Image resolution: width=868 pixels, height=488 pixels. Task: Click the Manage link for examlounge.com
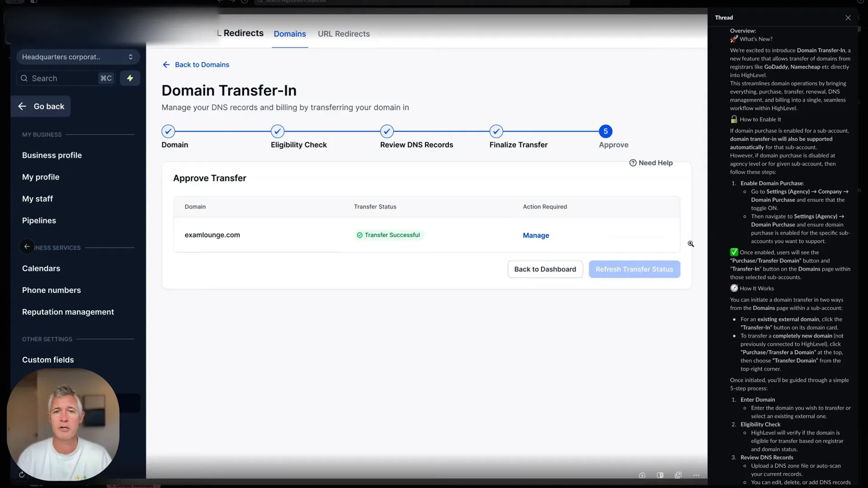[x=536, y=235]
